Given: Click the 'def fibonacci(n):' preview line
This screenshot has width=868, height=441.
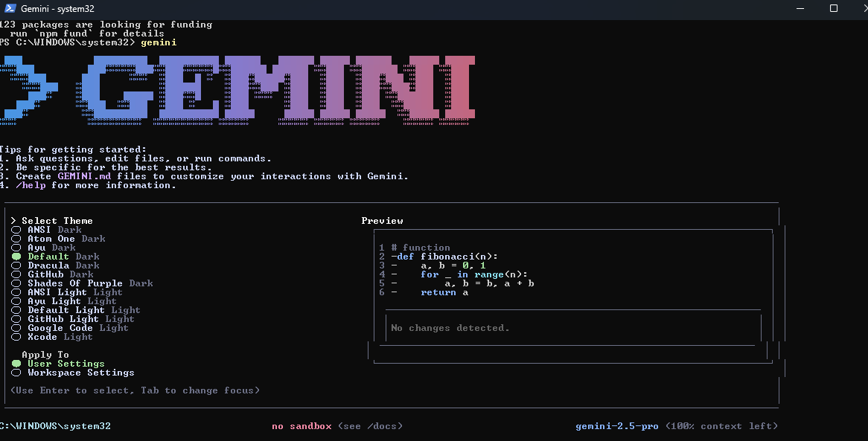Looking at the screenshot, I should (x=447, y=256).
